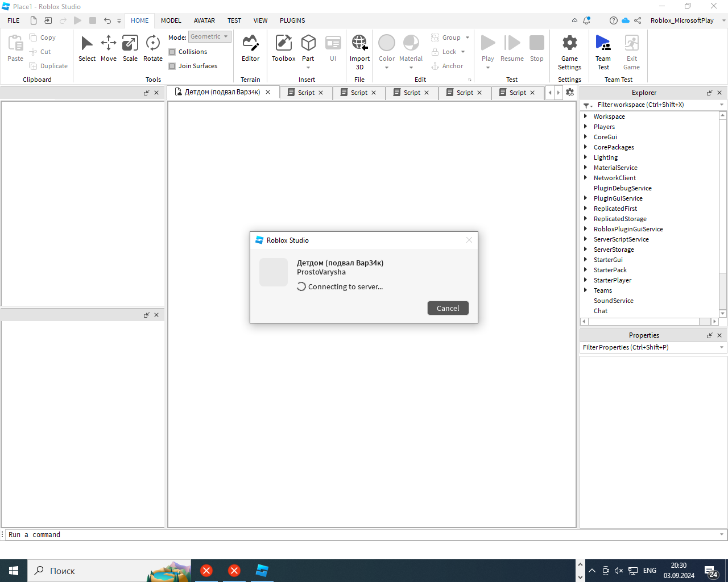
Task: Expand the Workspace tree node
Action: (585, 116)
